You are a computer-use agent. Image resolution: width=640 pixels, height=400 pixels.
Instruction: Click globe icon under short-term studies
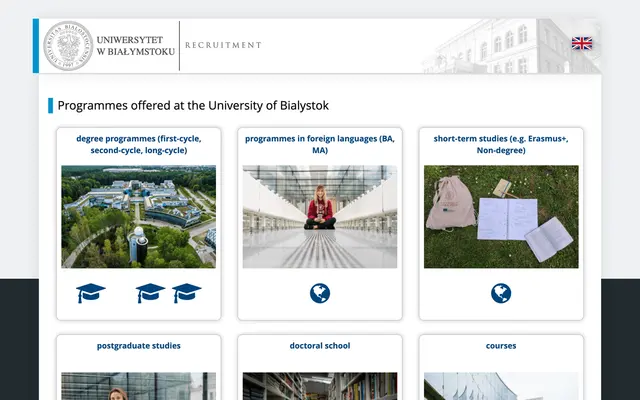pyautogui.click(x=501, y=293)
